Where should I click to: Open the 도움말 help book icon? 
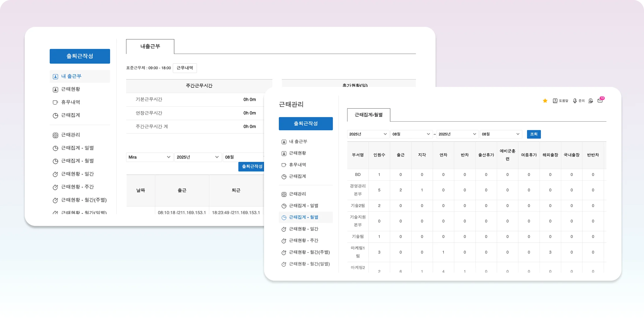(x=555, y=101)
